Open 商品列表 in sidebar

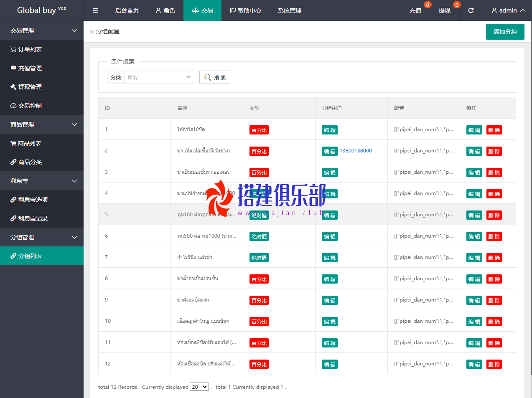pyautogui.click(x=42, y=143)
